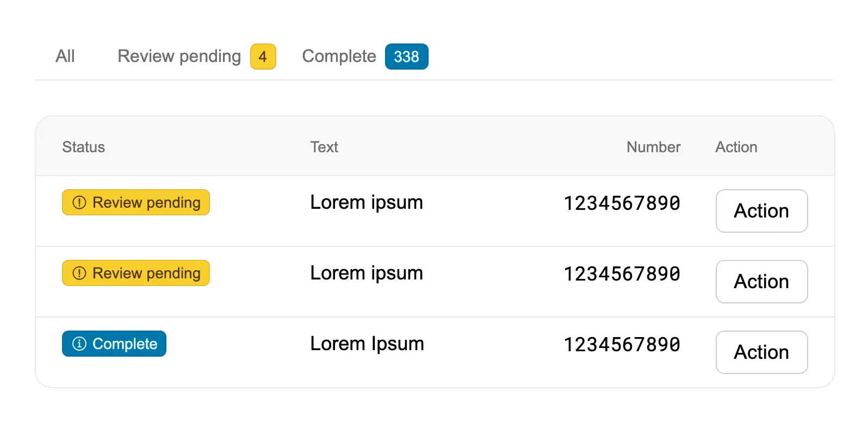Click the blue count badge showing 338
This screenshot has width=868, height=423.
coord(406,57)
